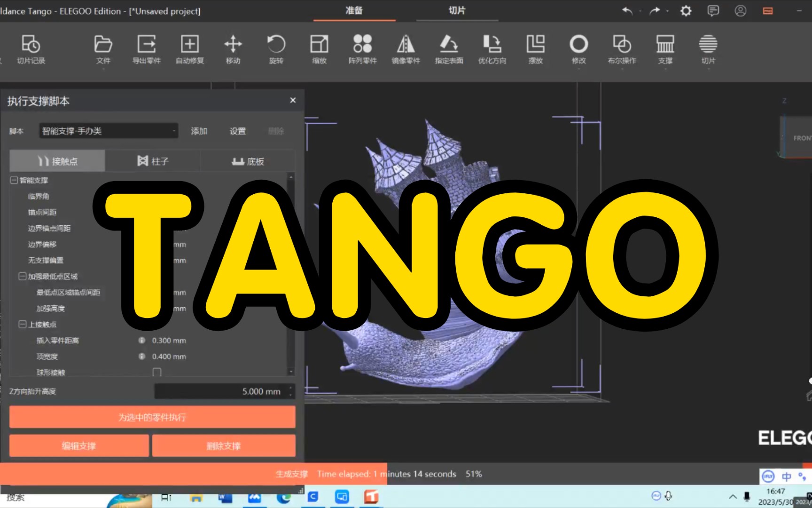Viewport: 812px width, 508px height.
Task: Click 为选中的零件执行 execute button
Action: click(152, 417)
